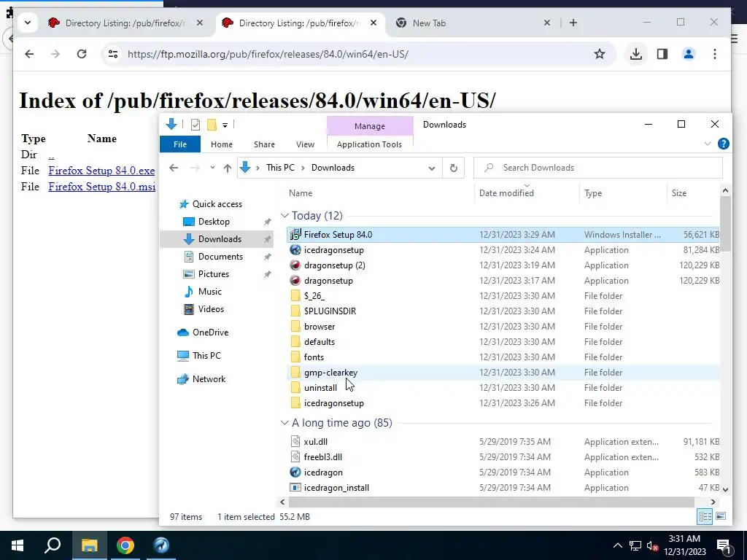The width and height of the screenshot is (747, 560).
Task: Click the Explorer horizontal scrollbar
Action: [491, 502]
